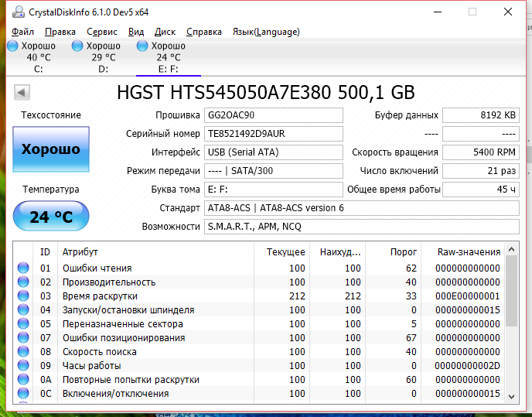
Task: Select the Повторные попытки раскрутки row
Action: (259, 379)
